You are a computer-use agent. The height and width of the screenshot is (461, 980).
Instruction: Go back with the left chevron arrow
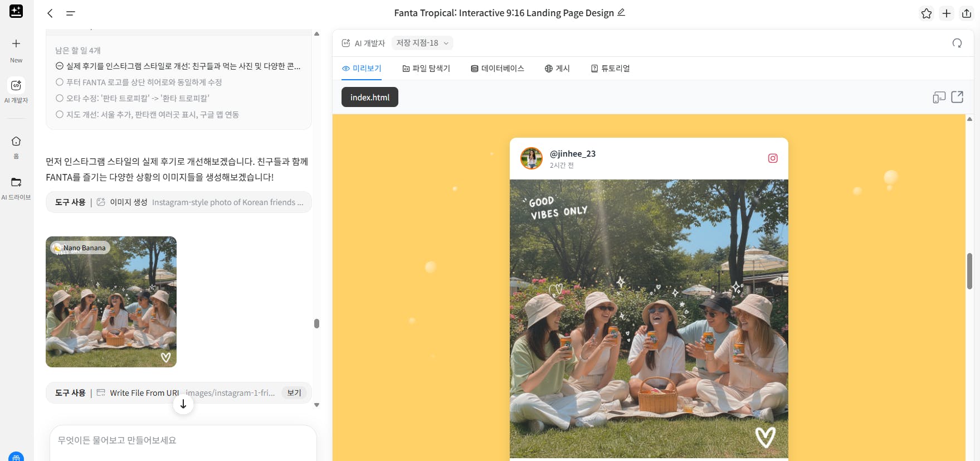click(50, 13)
